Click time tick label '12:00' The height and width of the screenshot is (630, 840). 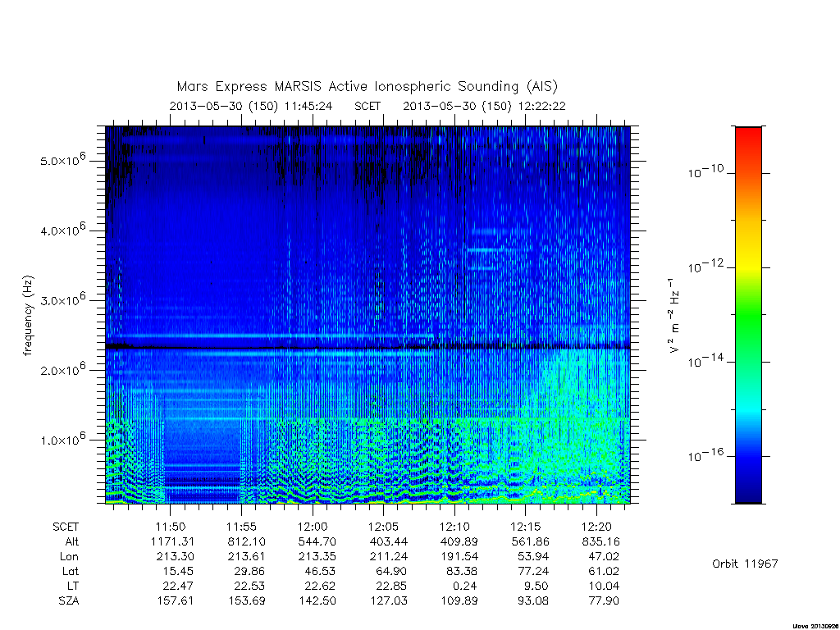point(313,527)
